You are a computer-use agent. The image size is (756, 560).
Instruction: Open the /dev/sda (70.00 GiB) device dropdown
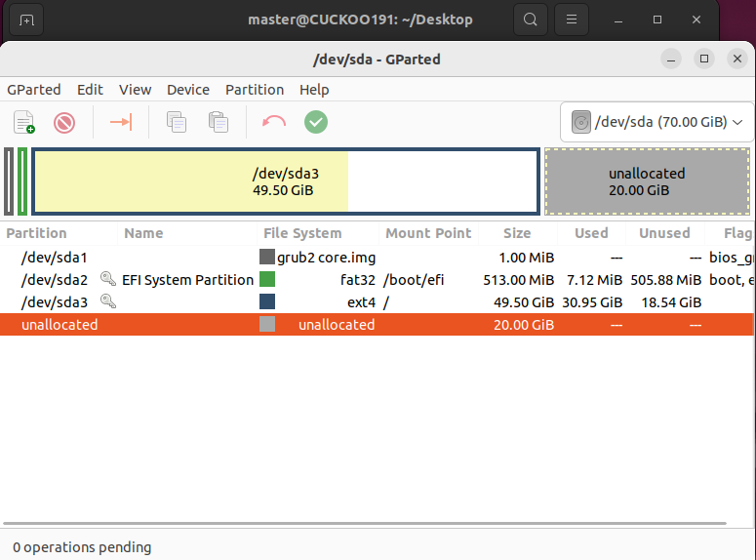click(x=657, y=122)
